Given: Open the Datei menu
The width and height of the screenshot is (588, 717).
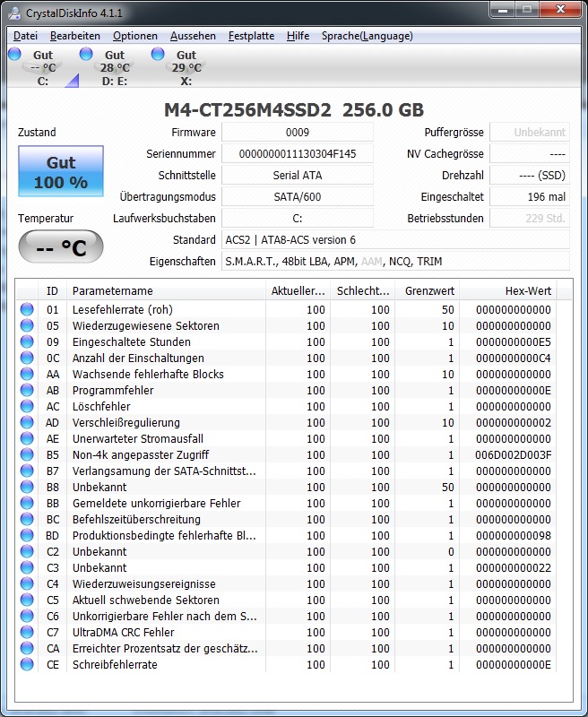Looking at the screenshot, I should [26, 36].
